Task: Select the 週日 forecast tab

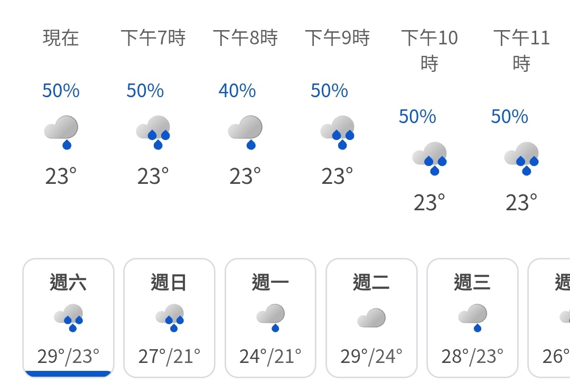Action: point(169,318)
